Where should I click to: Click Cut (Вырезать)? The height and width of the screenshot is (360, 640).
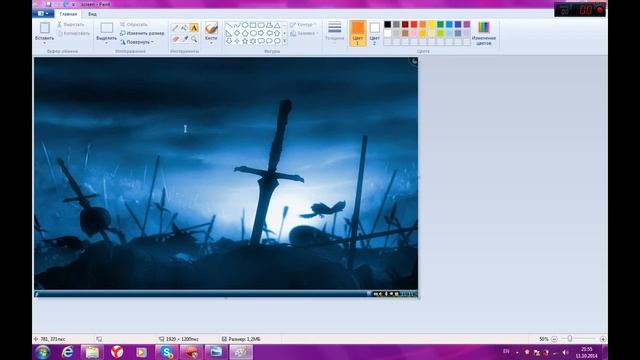click(71, 24)
